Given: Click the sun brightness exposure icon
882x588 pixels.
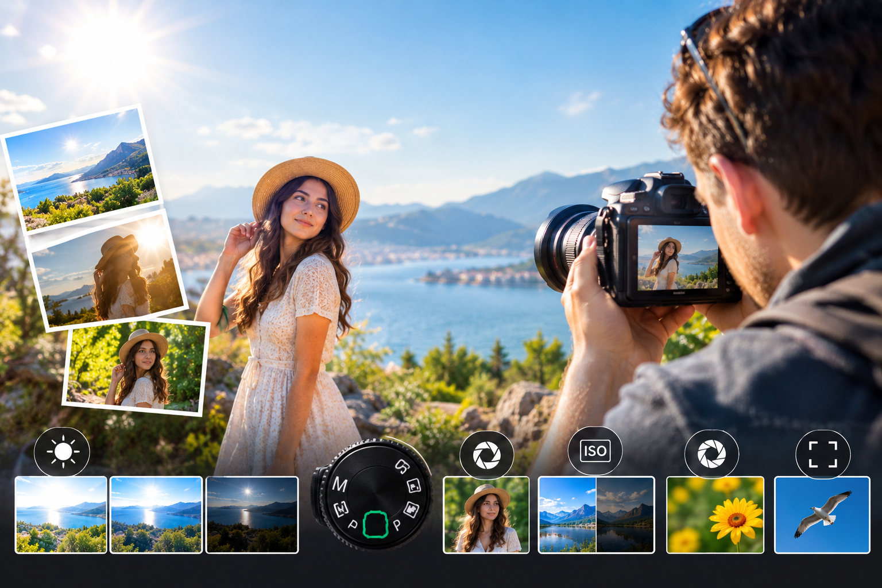Looking at the screenshot, I should (x=62, y=452).
